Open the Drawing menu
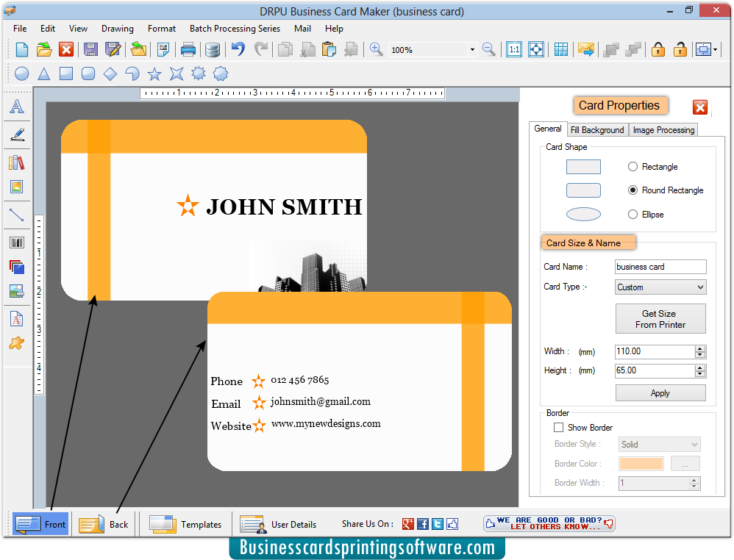734x560 pixels. click(x=118, y=29)
